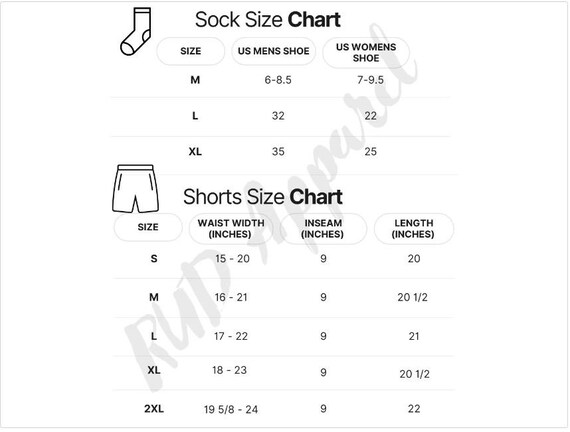Click the shorts SIZE header pill
Viewport: 570px width, 432px height.
tap(148, 227)
